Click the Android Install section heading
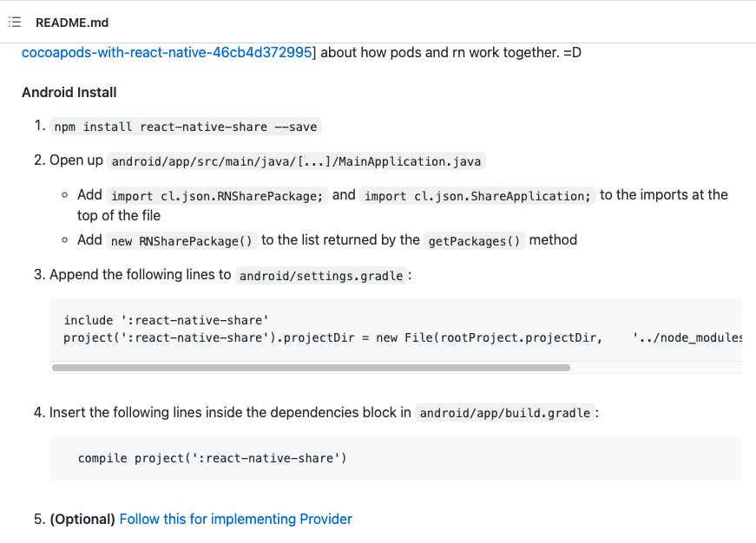This screenshot has height=543, width=756. pos(69,92)
